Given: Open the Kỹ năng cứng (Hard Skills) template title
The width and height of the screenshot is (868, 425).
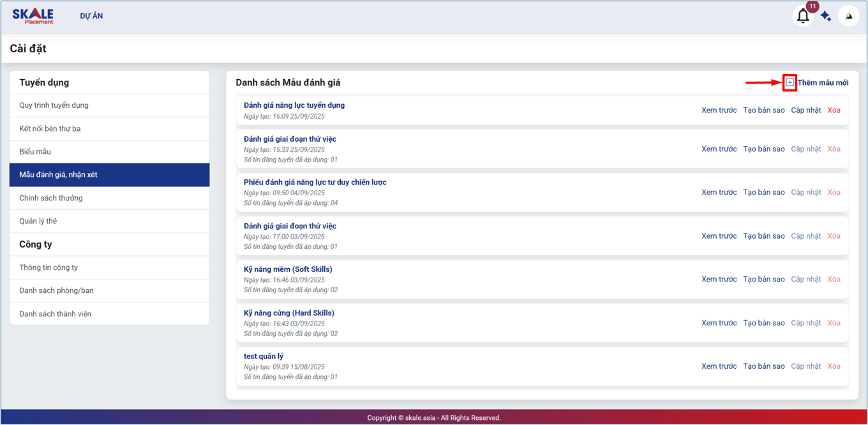Looking at the screenshot, I should point(289,313).
